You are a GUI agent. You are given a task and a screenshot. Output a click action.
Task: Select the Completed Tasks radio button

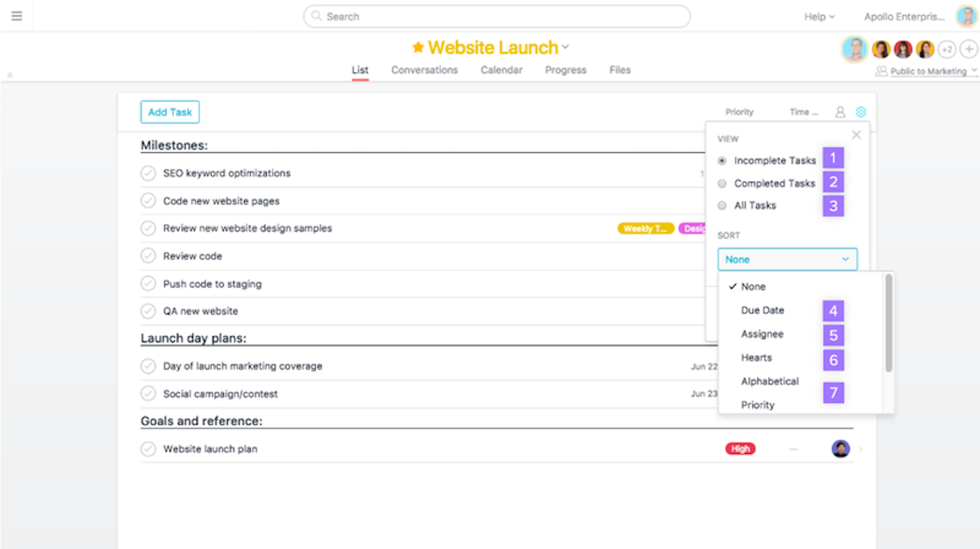tap(721, 182)
